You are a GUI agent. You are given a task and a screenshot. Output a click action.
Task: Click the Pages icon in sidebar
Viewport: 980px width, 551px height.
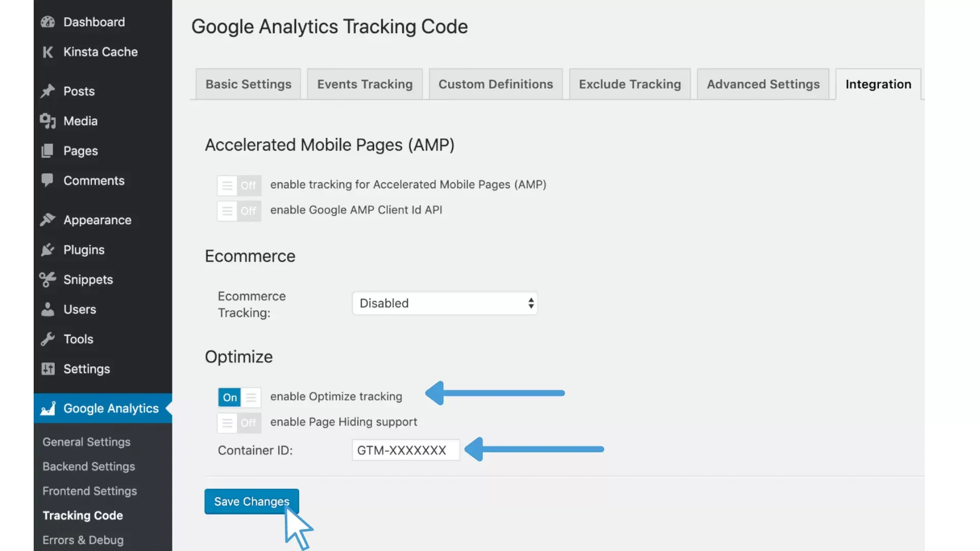(47, 151)
